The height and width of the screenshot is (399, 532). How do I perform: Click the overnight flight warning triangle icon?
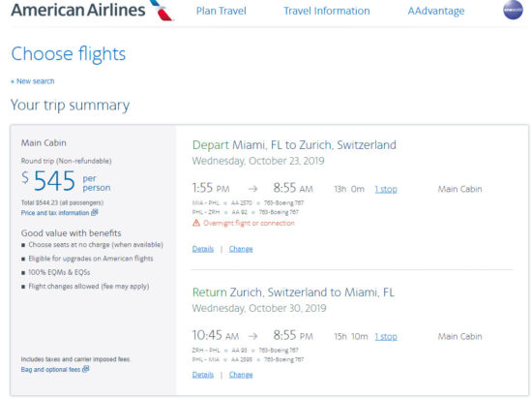196,223
